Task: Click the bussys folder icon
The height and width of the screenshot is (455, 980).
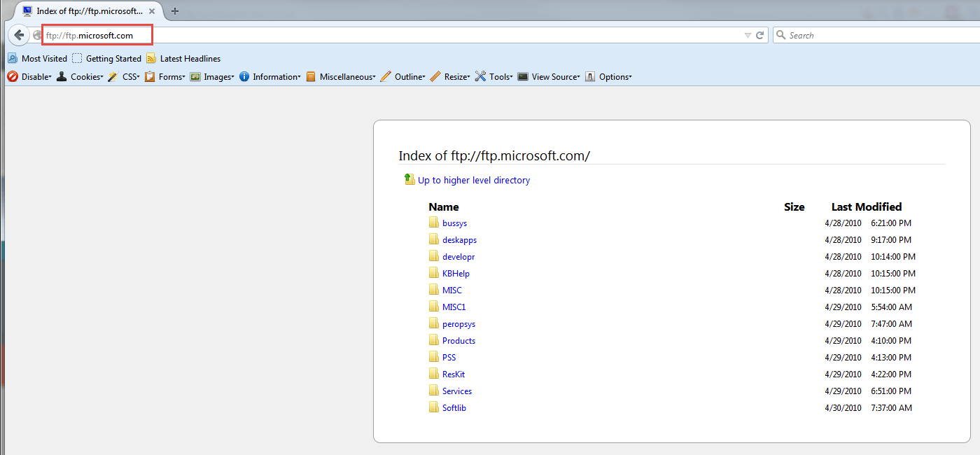Action: tap(434, 223)
